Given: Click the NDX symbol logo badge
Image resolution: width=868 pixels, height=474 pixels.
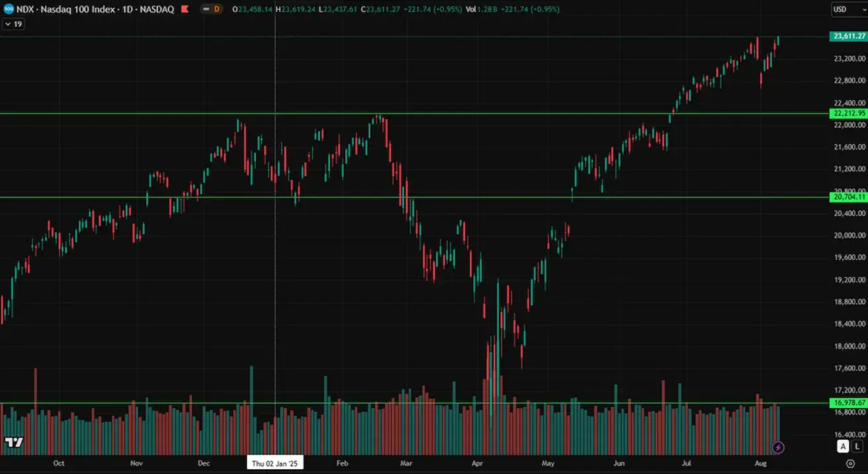Looking at the screenshot, I should tap(8, 9).
